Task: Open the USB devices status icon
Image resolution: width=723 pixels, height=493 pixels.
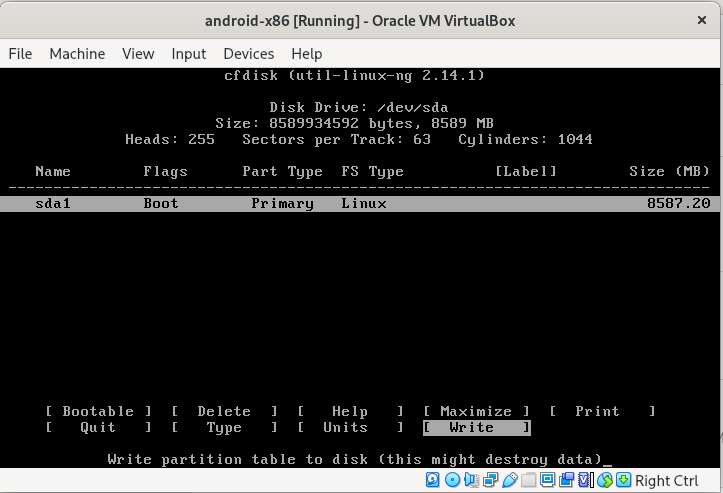Action: (x=508, y=481)
